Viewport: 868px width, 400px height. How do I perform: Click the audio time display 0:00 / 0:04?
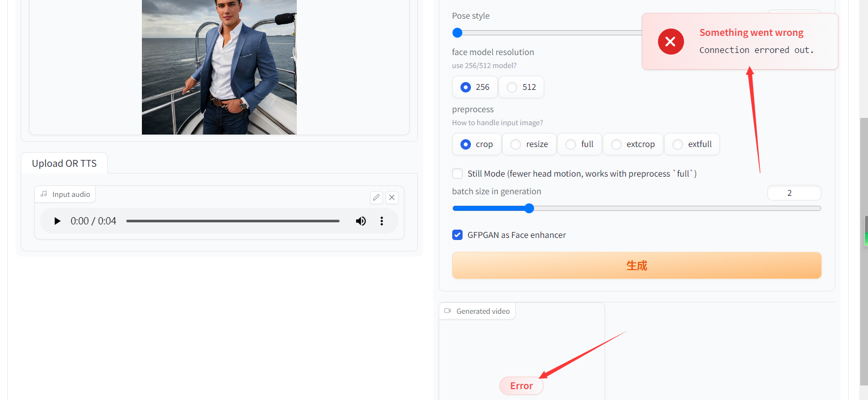[94, 221]
